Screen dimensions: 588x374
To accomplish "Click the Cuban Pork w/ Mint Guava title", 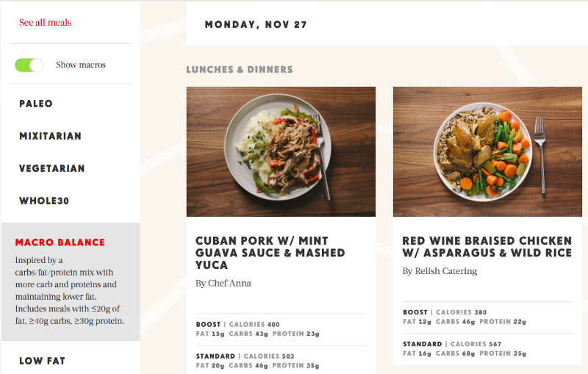I will [270, 253].
